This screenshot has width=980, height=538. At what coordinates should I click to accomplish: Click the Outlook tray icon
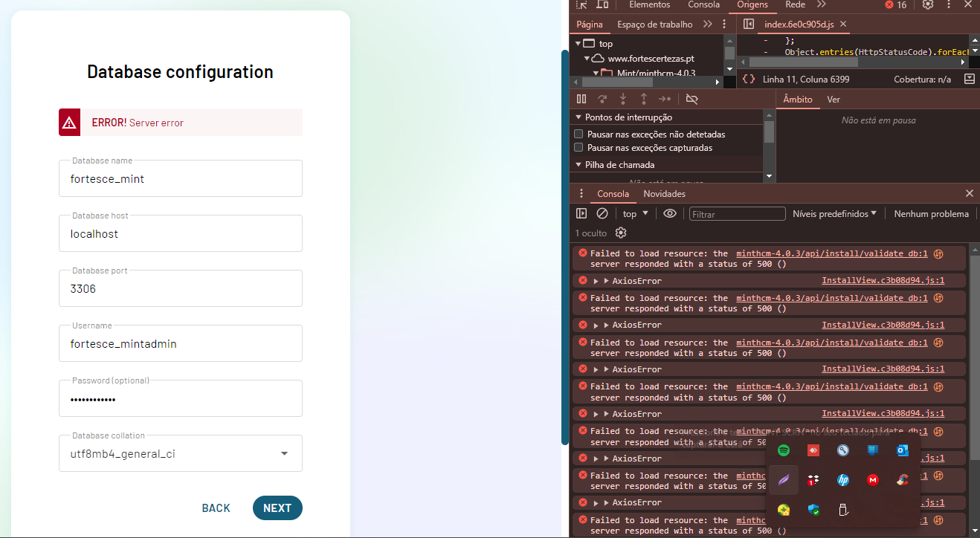click(903, 450)
